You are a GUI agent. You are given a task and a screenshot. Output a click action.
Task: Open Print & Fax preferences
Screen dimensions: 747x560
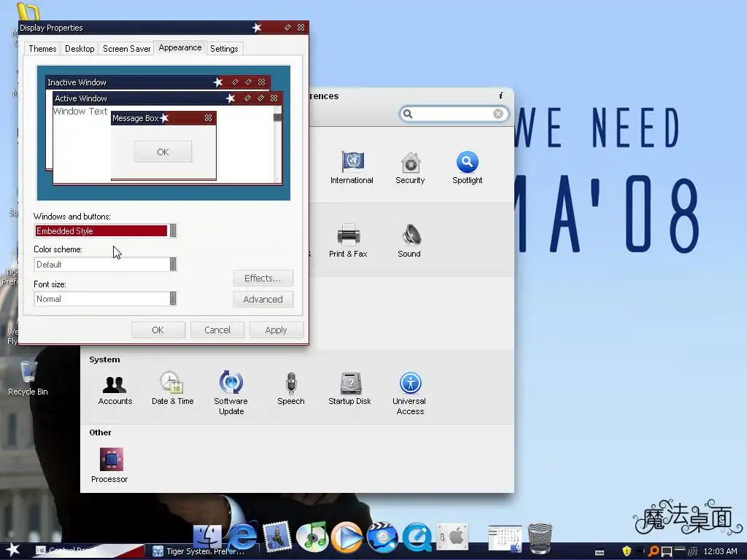point(348,241)
